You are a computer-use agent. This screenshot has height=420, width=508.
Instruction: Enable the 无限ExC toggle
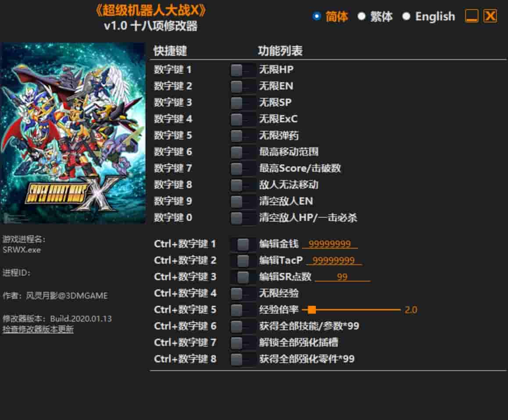[x=242, y=119]
